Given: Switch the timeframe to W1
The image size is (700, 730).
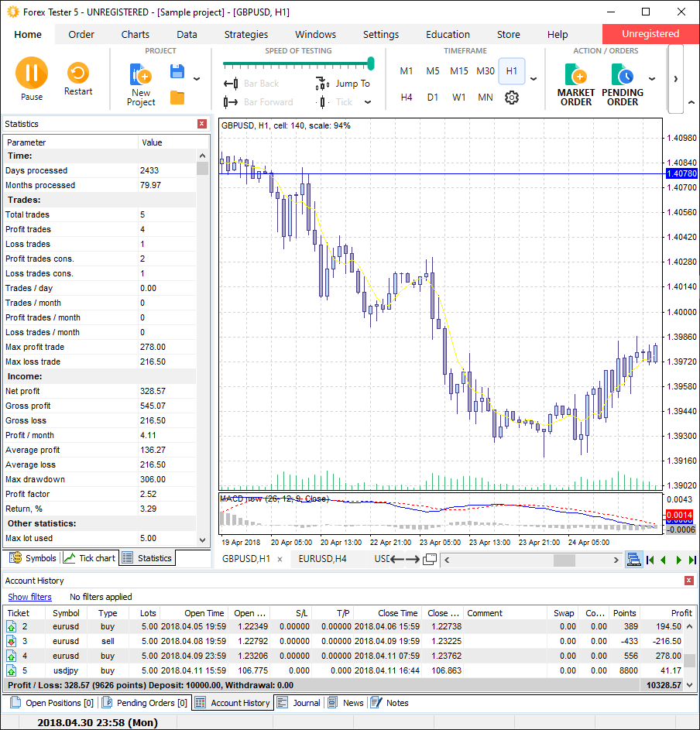Looking at the screenshot, I should pyautogui.click(x=458, y=98).
